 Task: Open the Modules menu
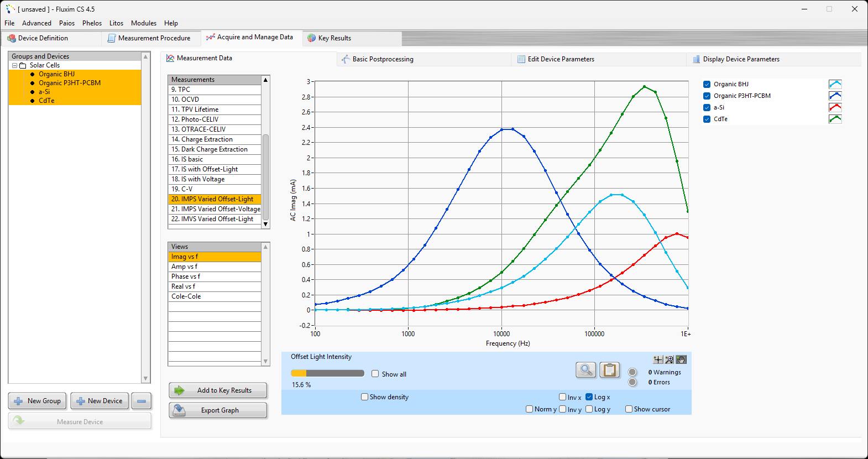tap(144, 23)
